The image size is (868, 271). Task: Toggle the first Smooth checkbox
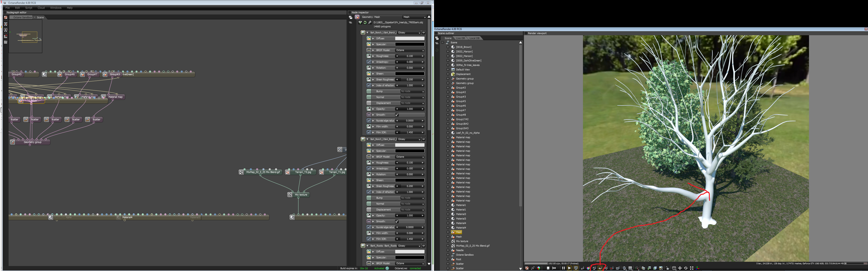point(397,115)
